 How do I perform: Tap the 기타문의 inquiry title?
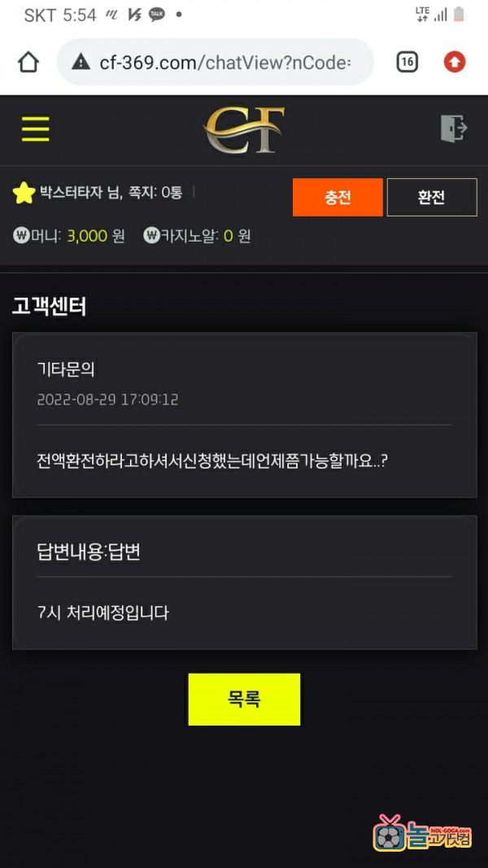pyautogui.click(x=66, y=369)
